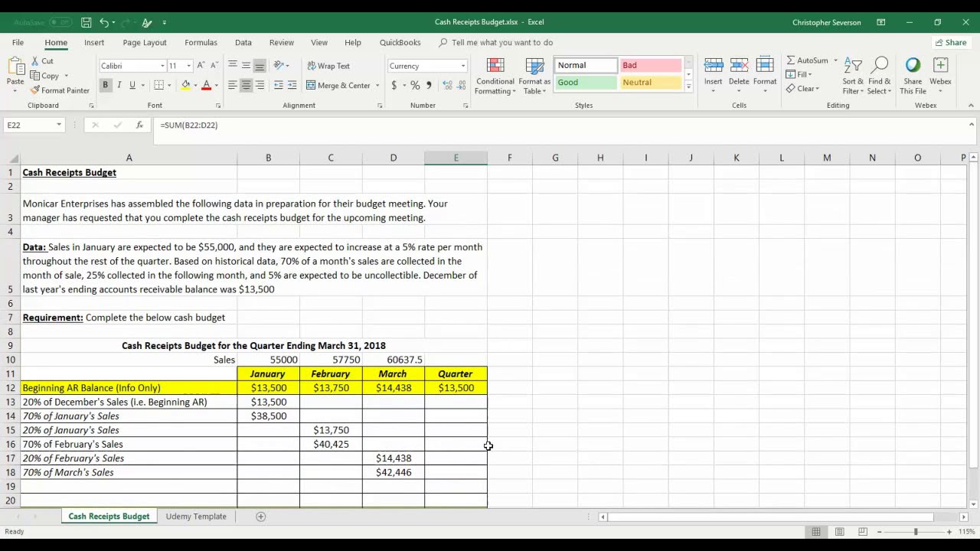Open Conditional Formatting menu

tap(495, 76)
